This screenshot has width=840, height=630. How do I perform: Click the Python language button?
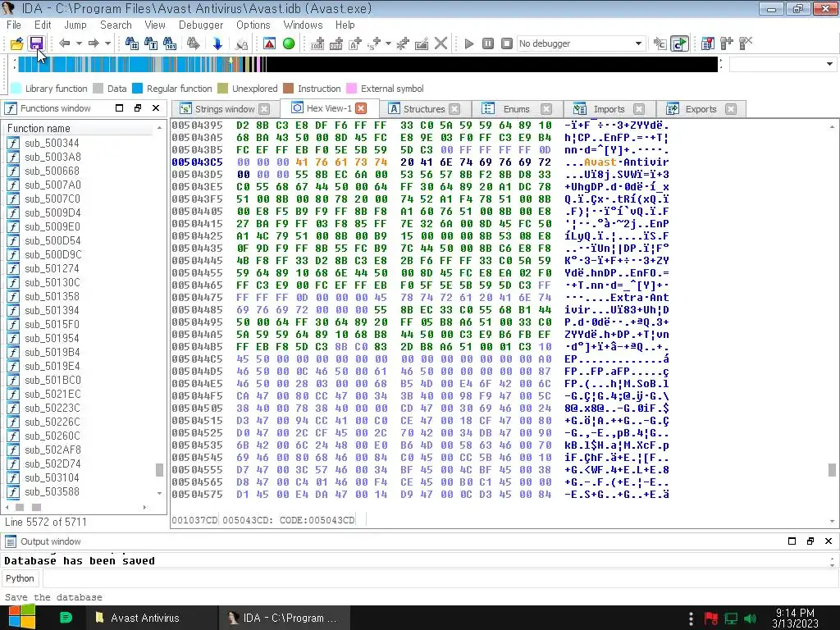click(20, 578)
